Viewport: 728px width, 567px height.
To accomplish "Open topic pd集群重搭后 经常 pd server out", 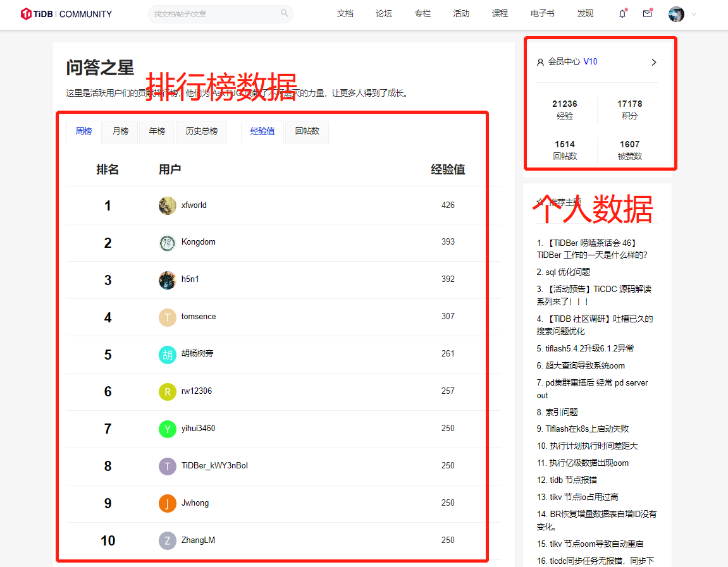I will [x=592, y=389].
